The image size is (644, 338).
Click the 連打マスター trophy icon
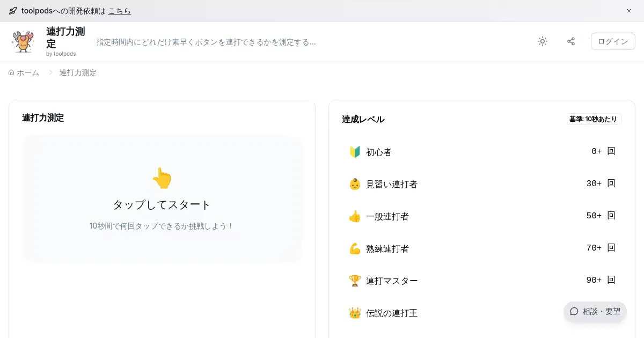[355, 281]
